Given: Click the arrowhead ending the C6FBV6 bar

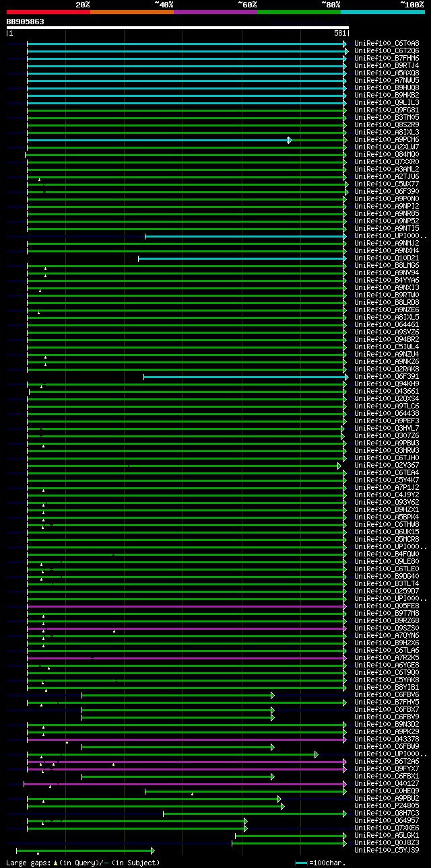Looking at the screenshot, I should click(273, 695).
